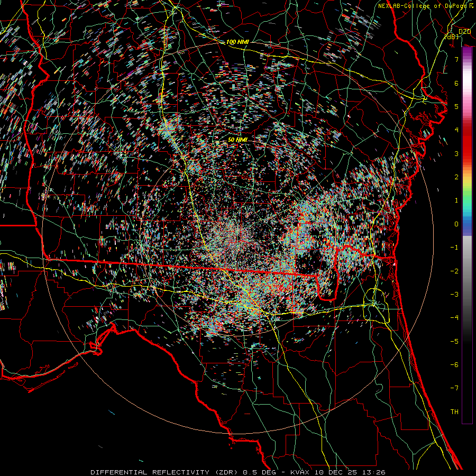Click the scale label -1
This screenshot has height=476, width=476.
[454, 248]
